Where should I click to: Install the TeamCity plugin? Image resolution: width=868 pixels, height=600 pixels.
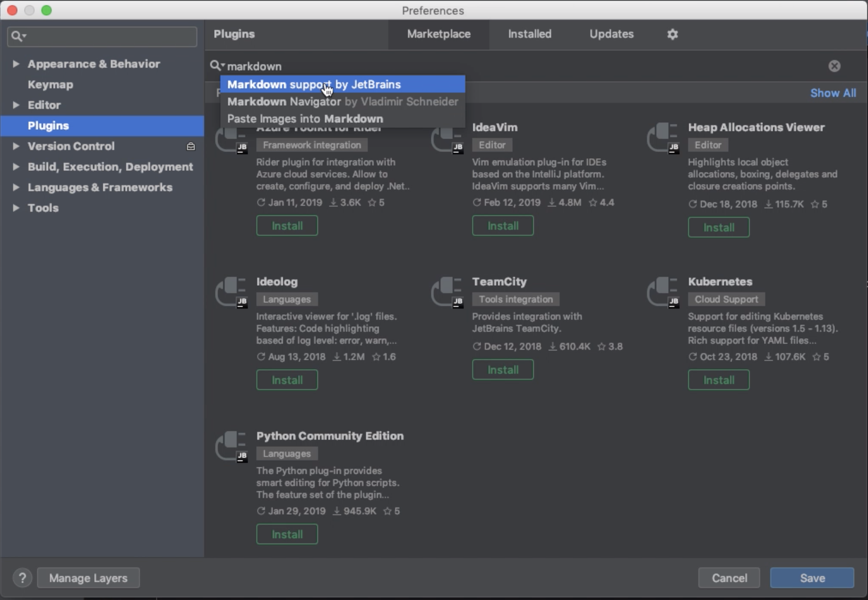(503, 370)
